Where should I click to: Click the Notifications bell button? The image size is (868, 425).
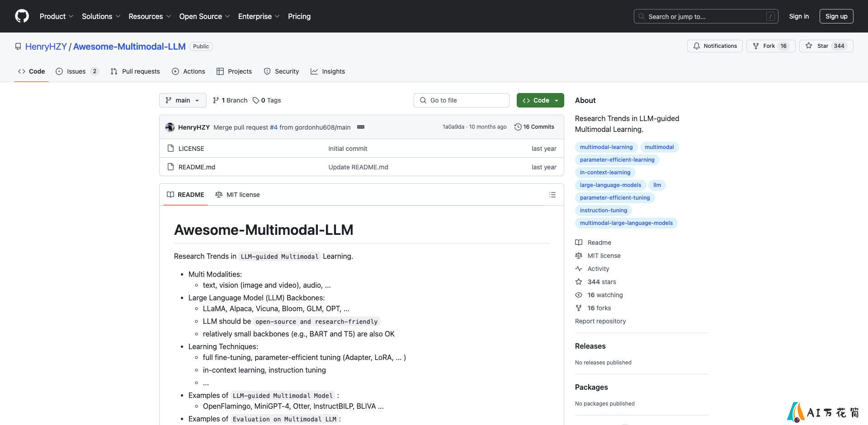tap(715, 46)
